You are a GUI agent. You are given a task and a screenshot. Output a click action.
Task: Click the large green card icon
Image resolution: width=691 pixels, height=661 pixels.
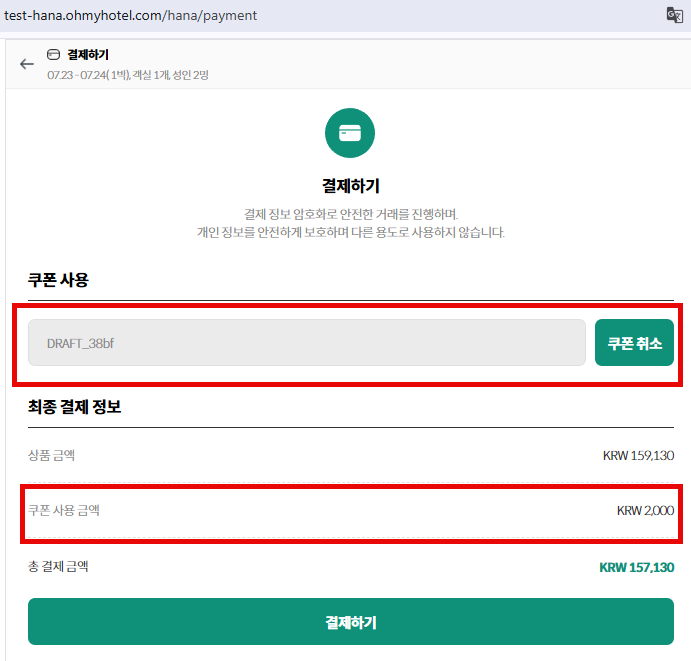tap(350, 134)
